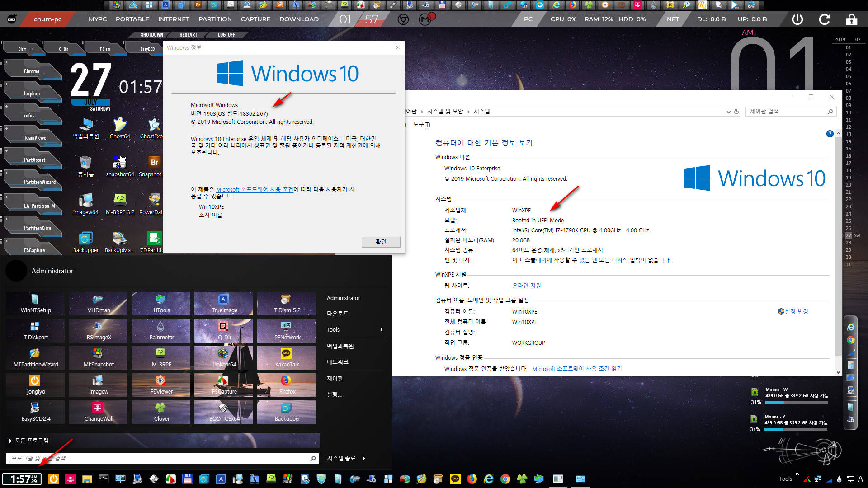Open PORTABLE menu in top bar
868x488 pixels.
pos(132,19)
